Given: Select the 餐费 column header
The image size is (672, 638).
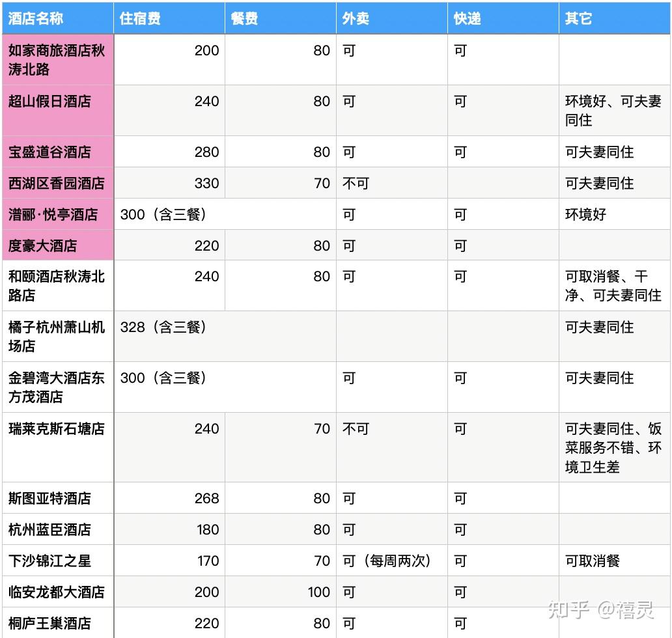Looking at the screenshot, I should tap(281, 18).
